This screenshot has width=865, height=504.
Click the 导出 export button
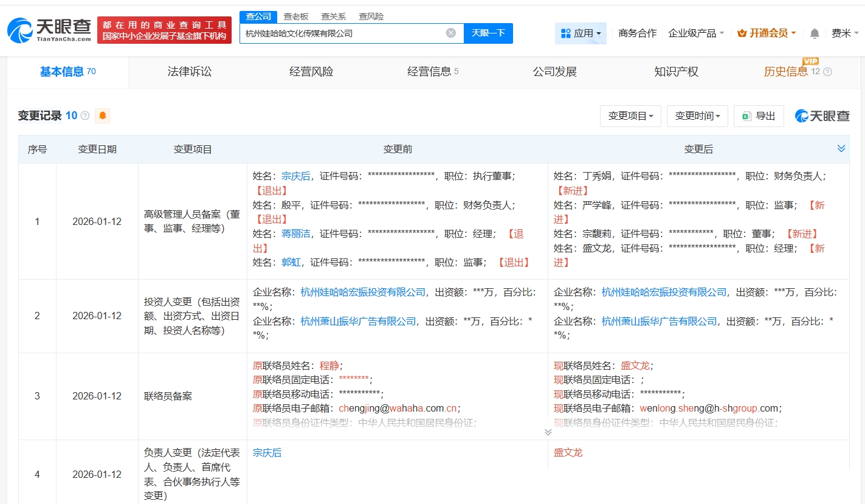759,116
